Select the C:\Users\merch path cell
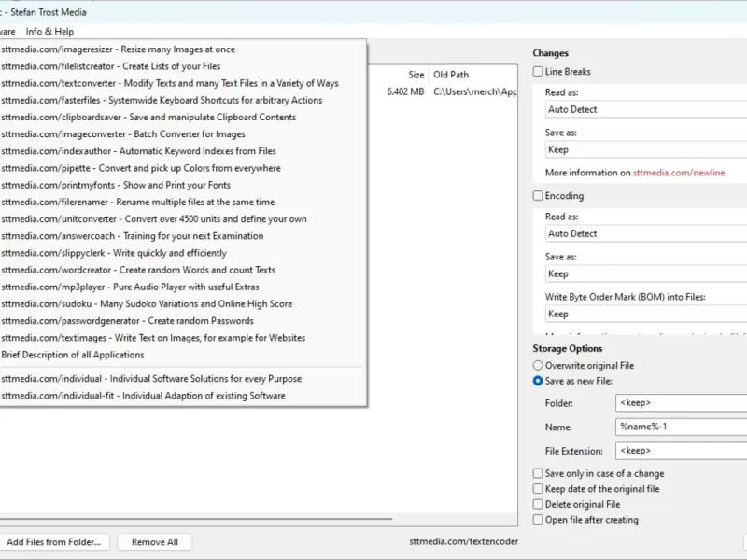 [475, 91]
